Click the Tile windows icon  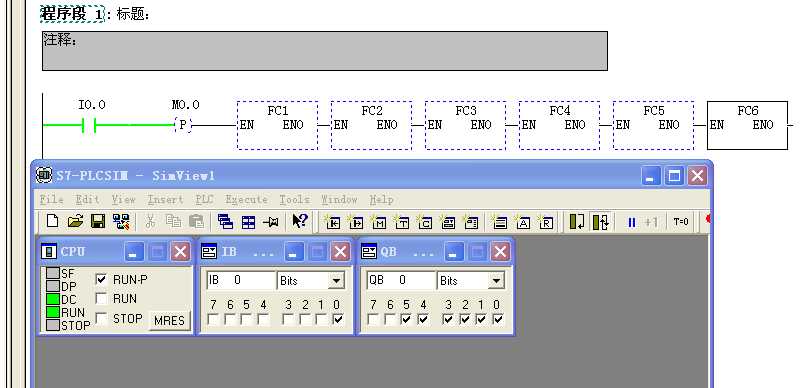pos(249,222)
